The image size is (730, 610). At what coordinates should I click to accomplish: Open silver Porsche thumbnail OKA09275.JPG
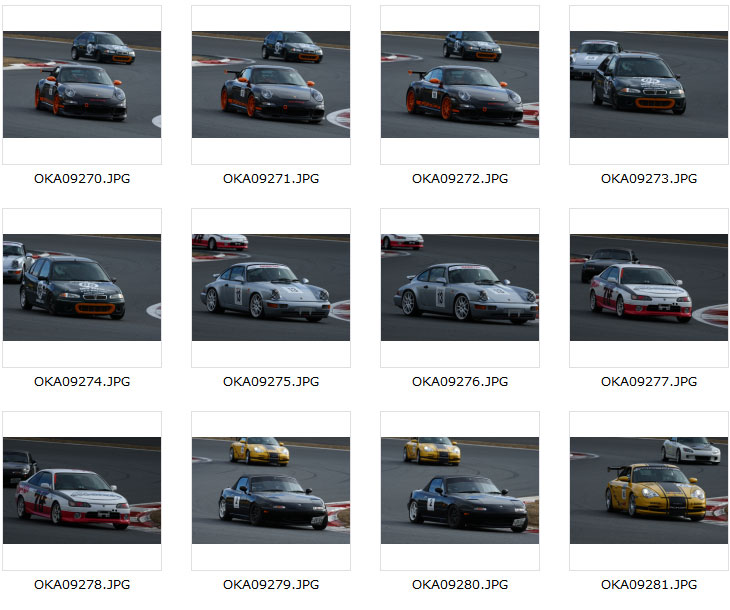(271, 287)
